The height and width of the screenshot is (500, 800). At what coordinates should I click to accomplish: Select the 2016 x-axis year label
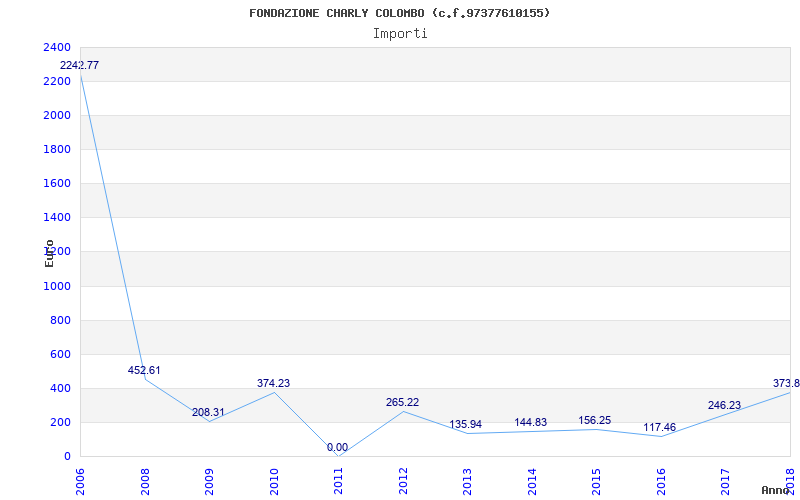(x=661, y=481)
